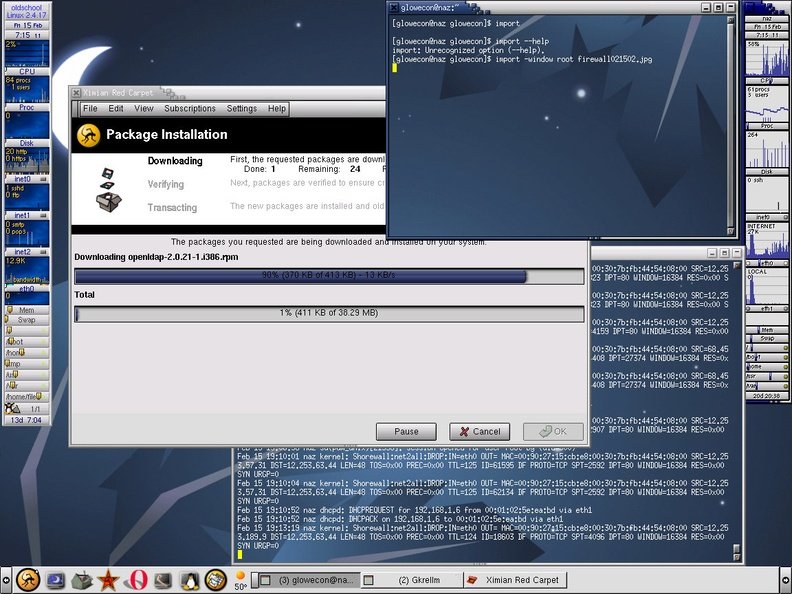
Task: Click the left Gkrellm Proc panel label
Action: 27,107
